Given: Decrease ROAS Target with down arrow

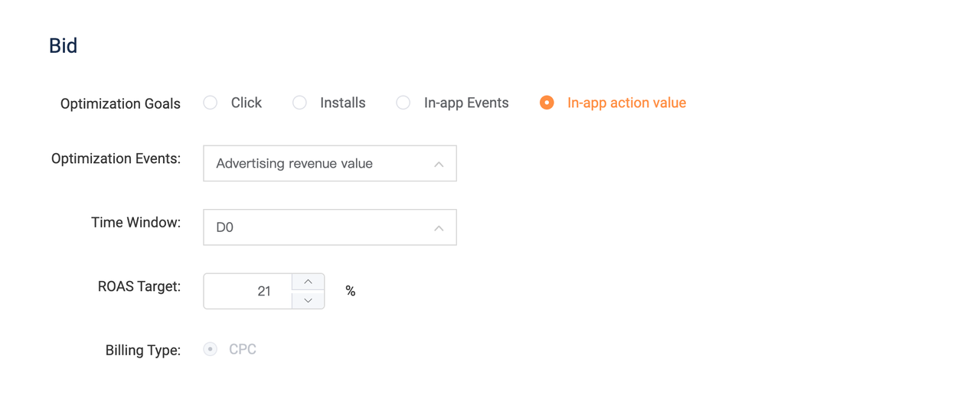Looking at the screenshot, I should pyautogui.click(x=309, y=300).
